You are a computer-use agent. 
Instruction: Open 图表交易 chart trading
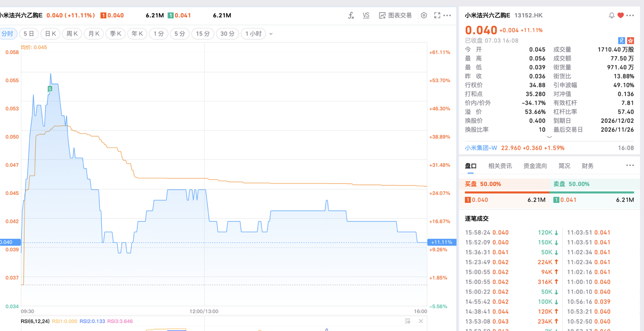coord(395,15)
